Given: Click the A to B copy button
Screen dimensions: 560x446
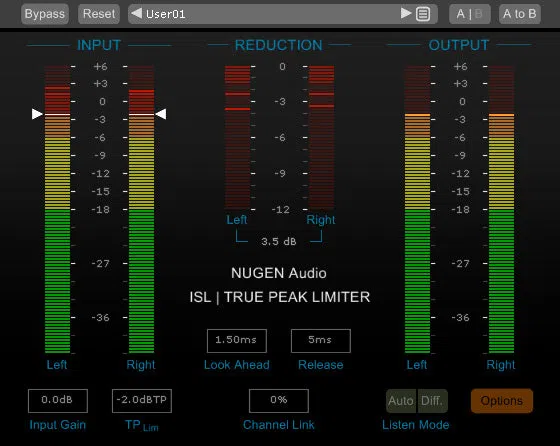Looking at the screenshot, I should 520,14.
